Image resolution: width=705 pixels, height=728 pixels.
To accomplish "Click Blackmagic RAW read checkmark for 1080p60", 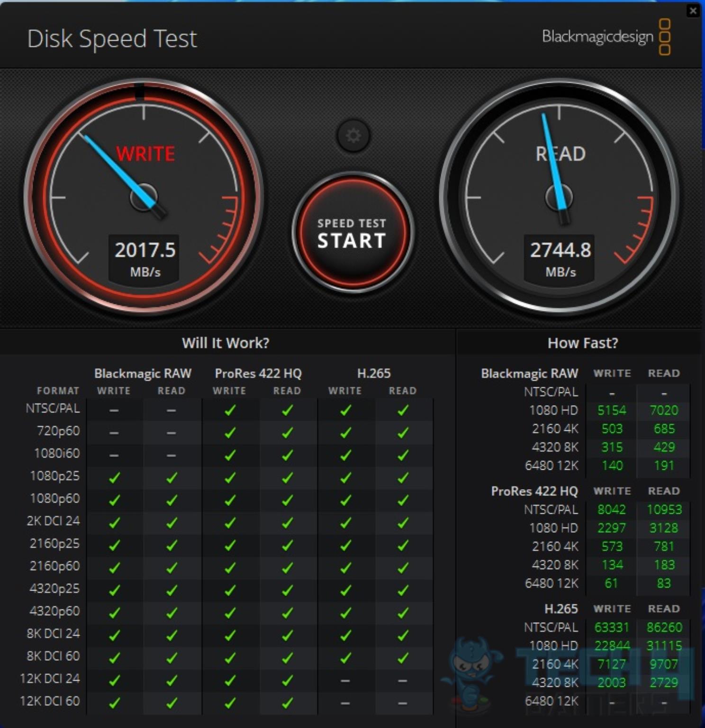I will click(172, 500).
